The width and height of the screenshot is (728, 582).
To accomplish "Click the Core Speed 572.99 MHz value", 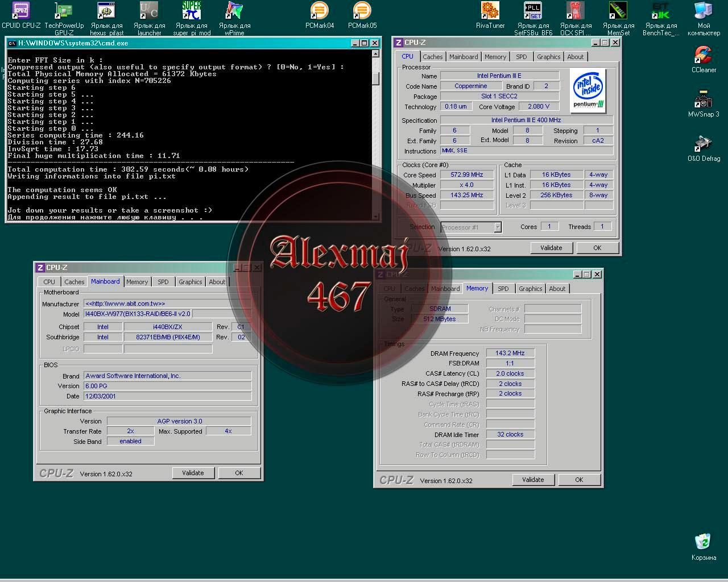I will click(x=467, y=174).
